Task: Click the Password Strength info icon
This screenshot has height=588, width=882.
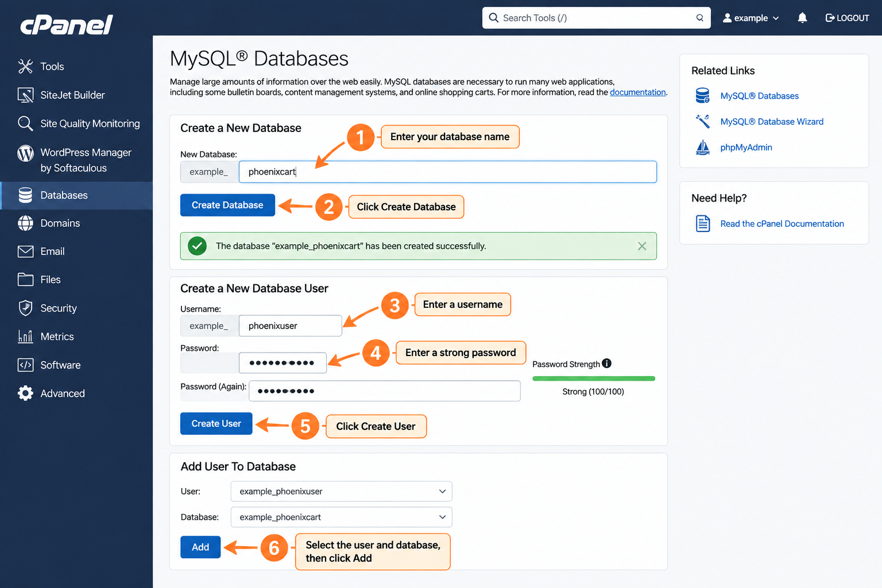Action: click(606, 363)
